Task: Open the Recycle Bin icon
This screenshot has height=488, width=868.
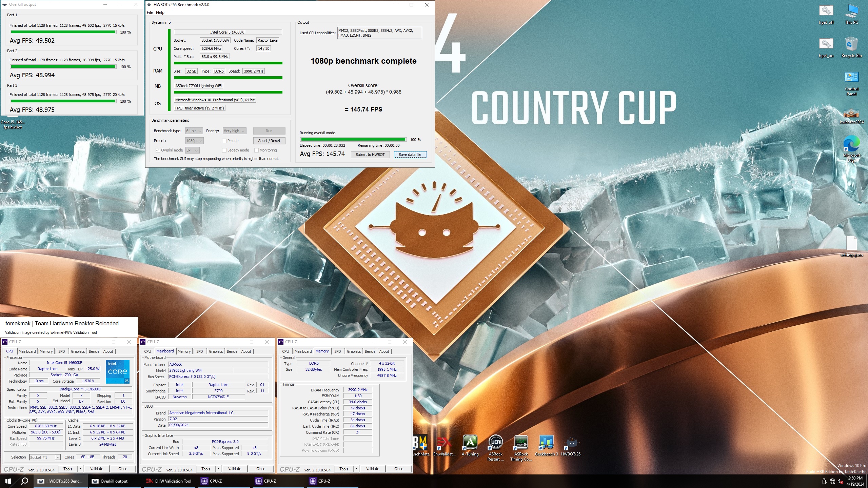Action: click(851, 47)
